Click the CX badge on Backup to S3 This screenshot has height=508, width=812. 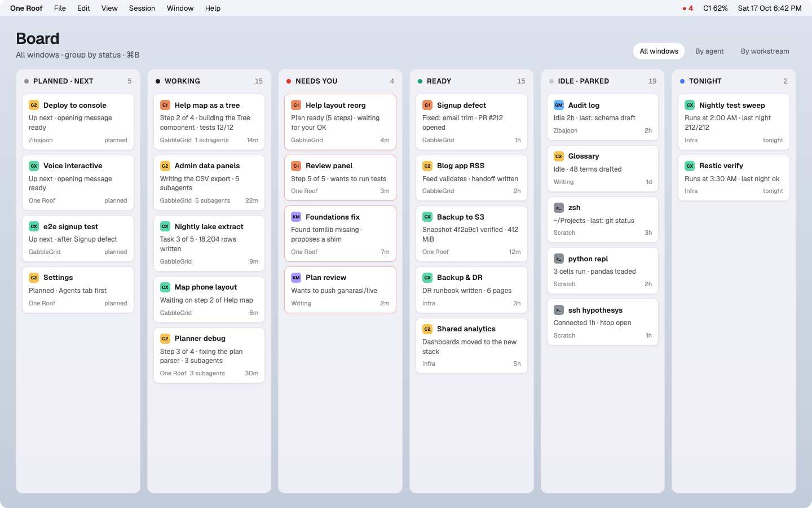pos(427,217)
